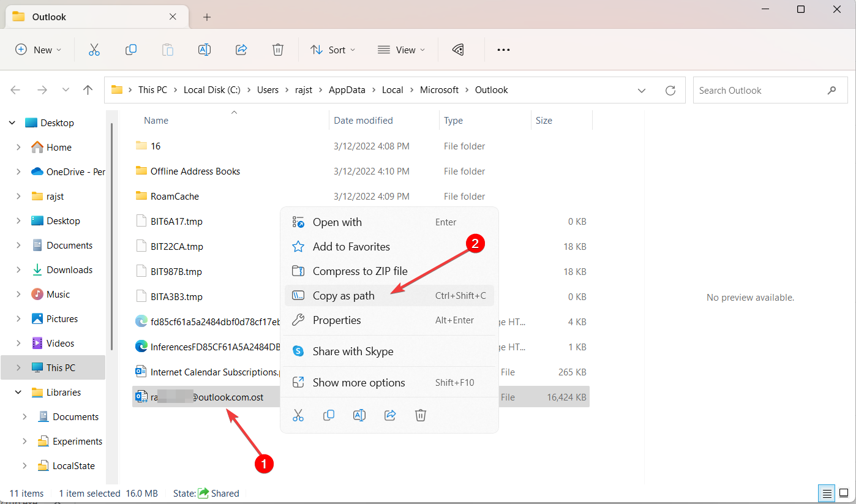Expand the Experiments library node
The image size is (856, 504).
[x=24, y=441]
